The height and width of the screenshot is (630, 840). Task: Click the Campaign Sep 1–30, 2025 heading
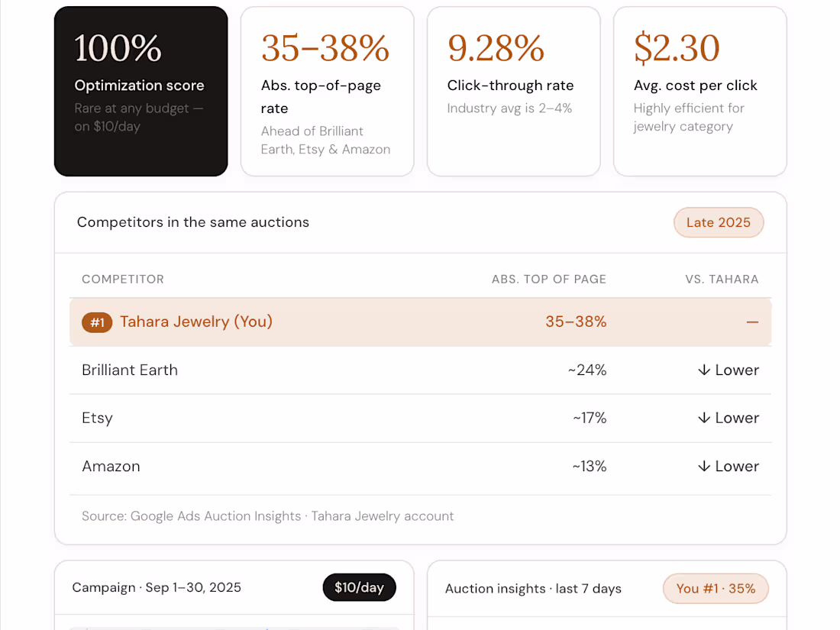pyautogui.click(x=157, y=588)
